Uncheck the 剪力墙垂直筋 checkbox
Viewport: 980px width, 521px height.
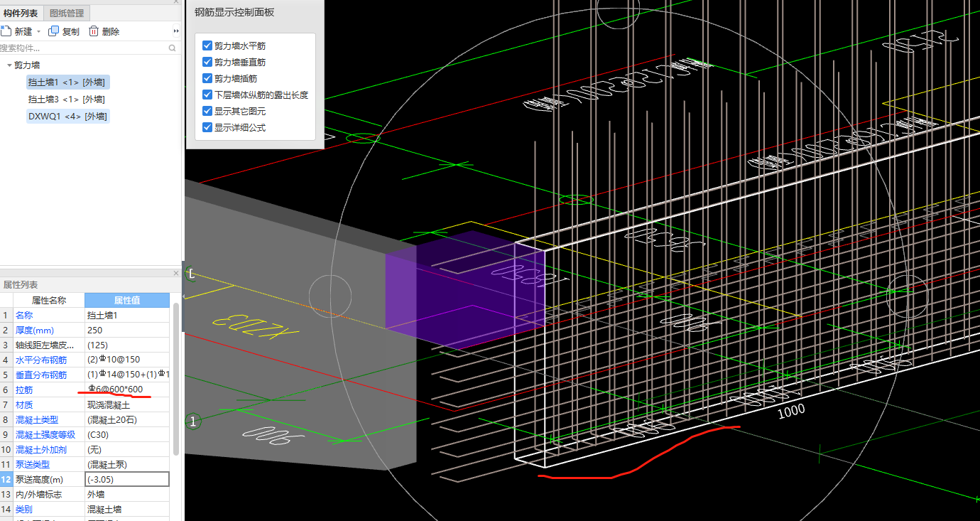coord(207,62)
